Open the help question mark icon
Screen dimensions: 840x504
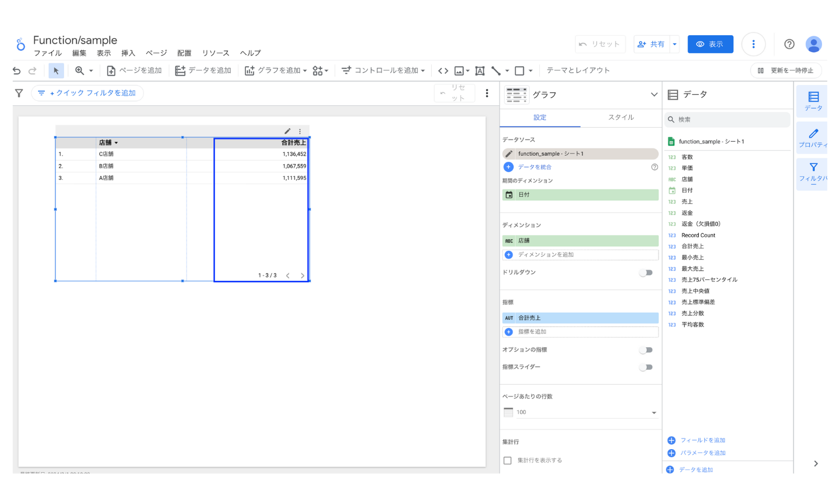(x=789, y=44)
